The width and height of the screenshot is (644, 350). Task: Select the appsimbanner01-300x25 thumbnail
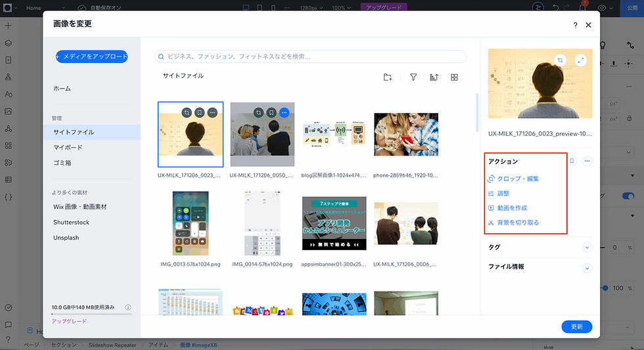334,224
